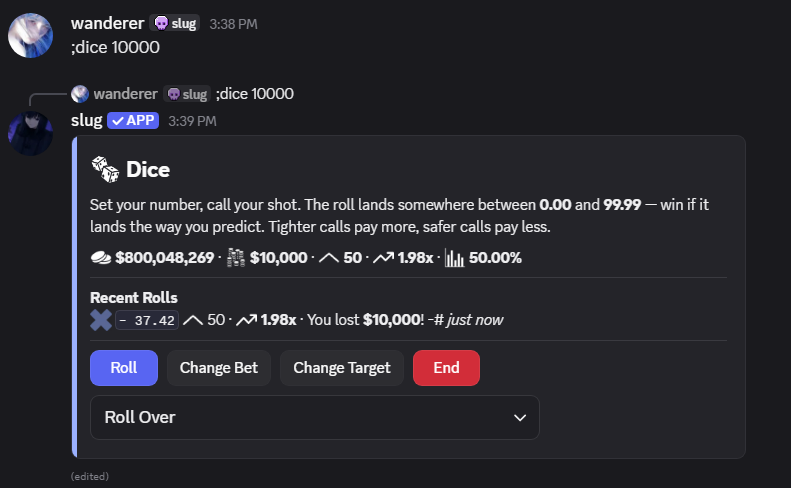Image resolution: width=791 pixels, height=488 pixels.
Task: Click the bar chart win chance icon
Action: pyautogui.click(x=454, y=258)
